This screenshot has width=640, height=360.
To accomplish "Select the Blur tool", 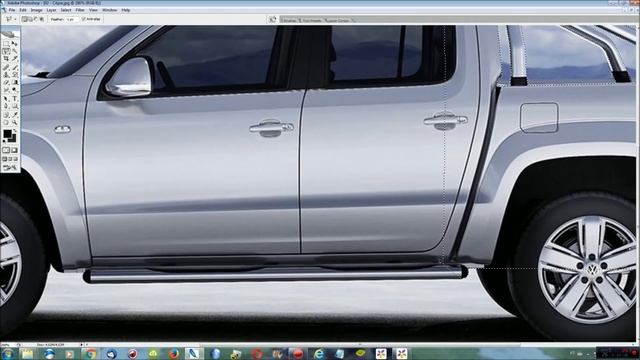I will coord(6,90).
